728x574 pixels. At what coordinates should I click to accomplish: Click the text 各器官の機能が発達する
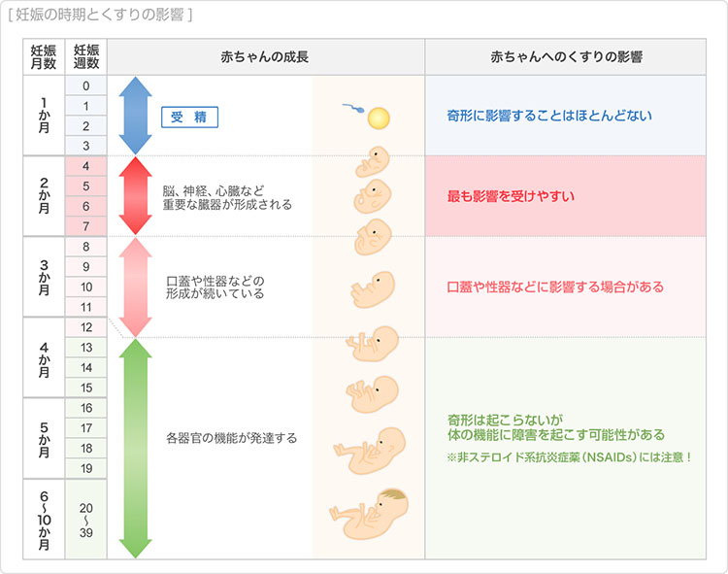click(231, 438)
